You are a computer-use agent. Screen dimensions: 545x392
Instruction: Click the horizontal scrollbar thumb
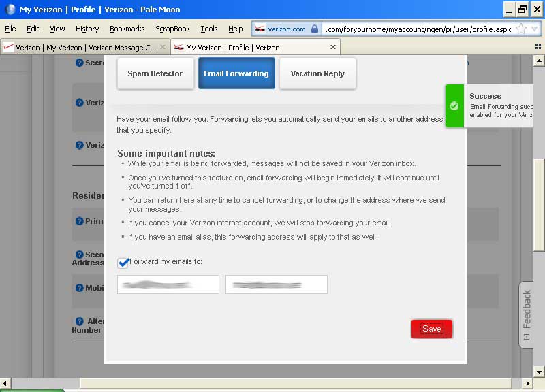(296, 384)
